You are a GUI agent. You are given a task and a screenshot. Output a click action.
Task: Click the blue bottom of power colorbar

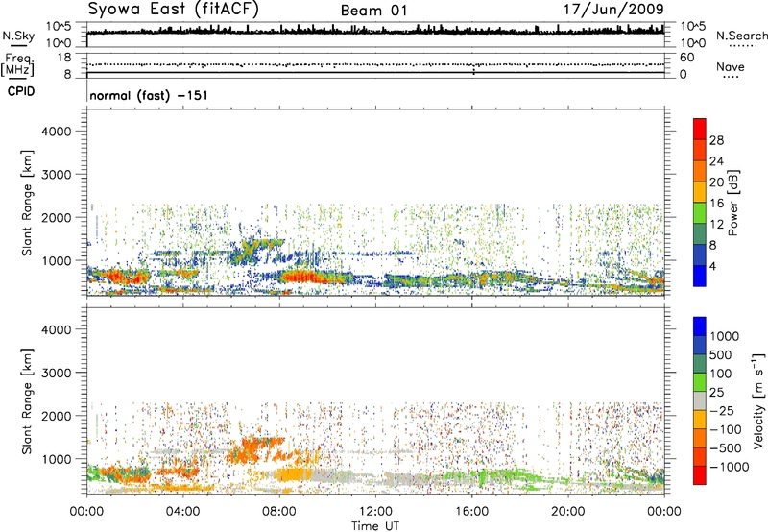[700, 276]
